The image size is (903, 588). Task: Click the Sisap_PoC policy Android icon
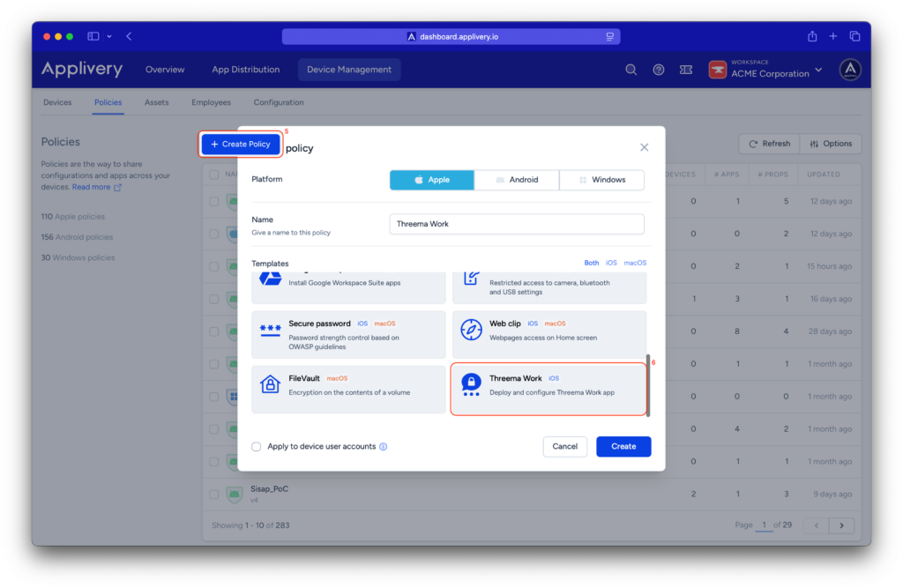(x=235, y=495)
